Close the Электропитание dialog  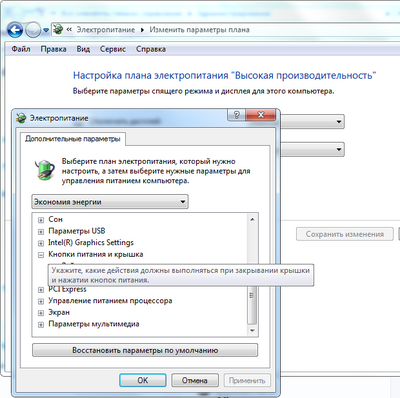tap(261, 115)
